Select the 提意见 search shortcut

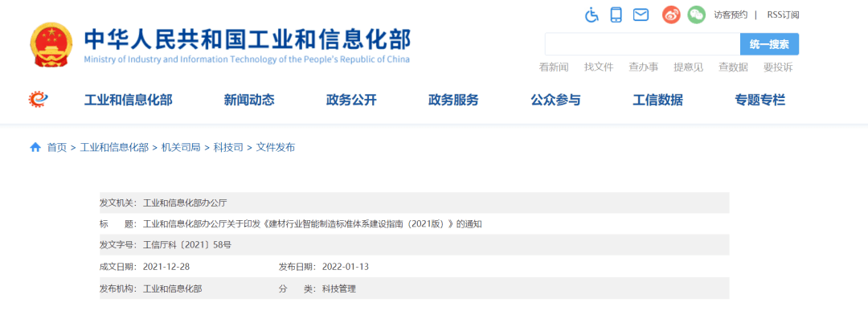(x=688, y=67)
